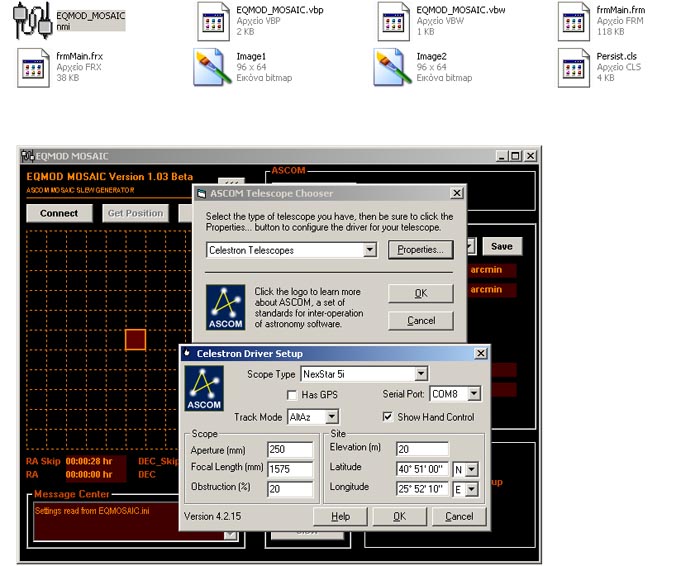Click the ASCOM logo in Telescope Chooser
The width and height of the screenshot is (700, 566).
click(x=225, y=307)
